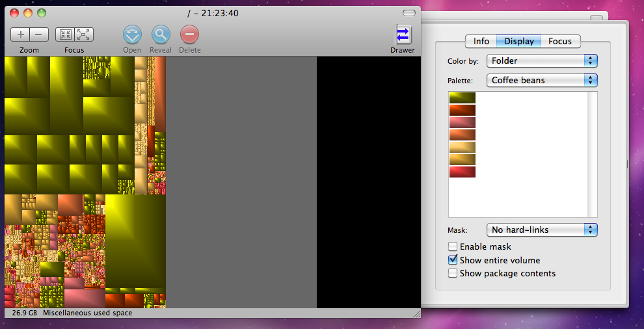The width and height of the screenshot is (644, 329).
Task: Click the gray free-space block in treemap
Action: click(x=241, y=182)
